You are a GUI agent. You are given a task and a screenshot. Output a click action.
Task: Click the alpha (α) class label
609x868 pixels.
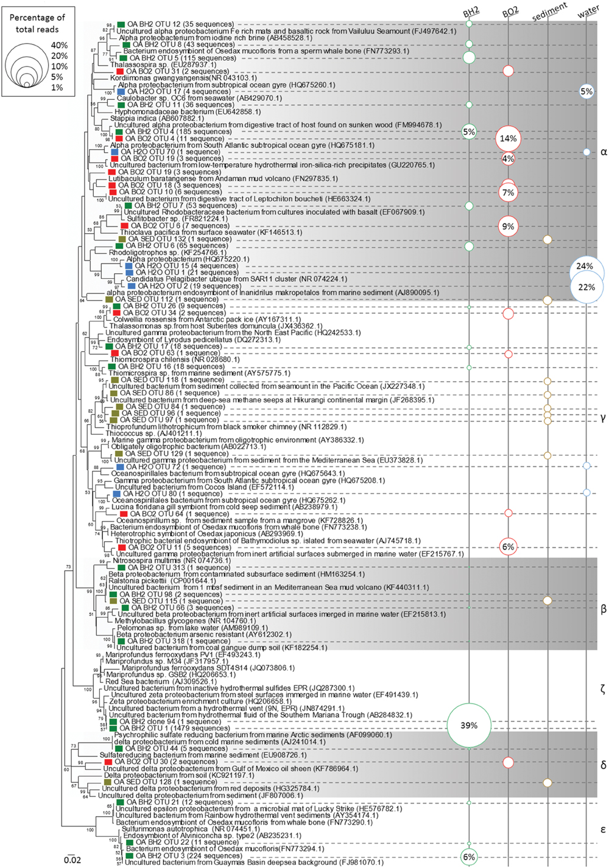pyautogui.click(x=604, y=152)
